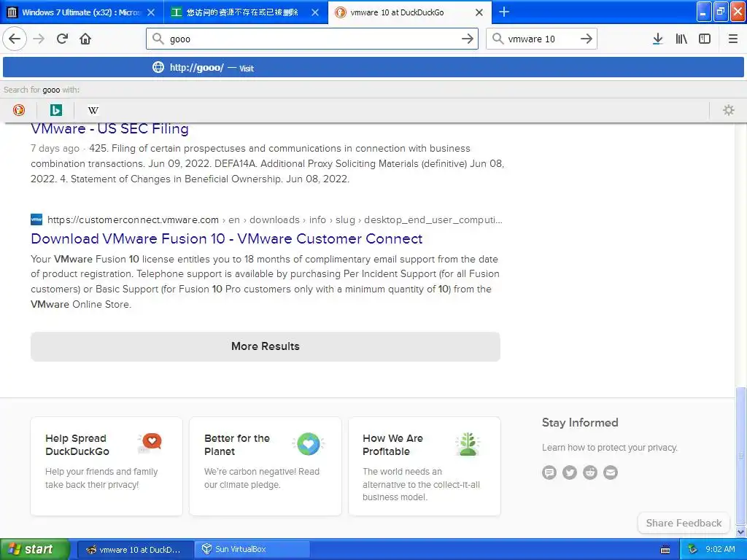Go back with the back arrow button

click(x=15, y=39)
